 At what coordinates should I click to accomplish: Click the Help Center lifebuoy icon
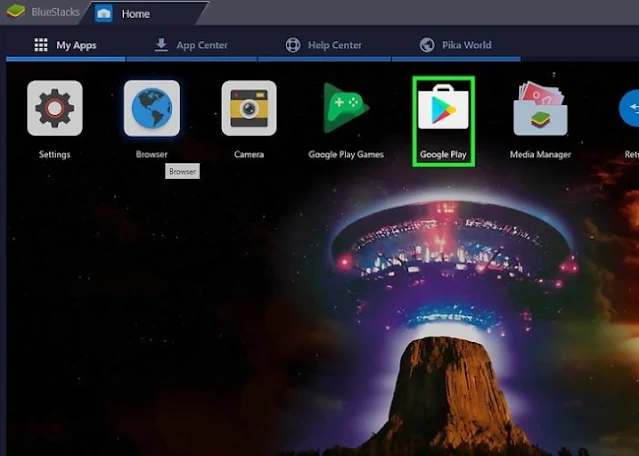pos(293,45)
